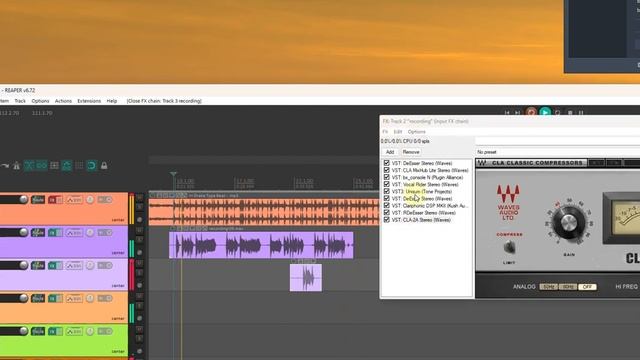Click the teal play transport button
The width and height of the screenshot is (640, 360).
click(x=545, y=112)
